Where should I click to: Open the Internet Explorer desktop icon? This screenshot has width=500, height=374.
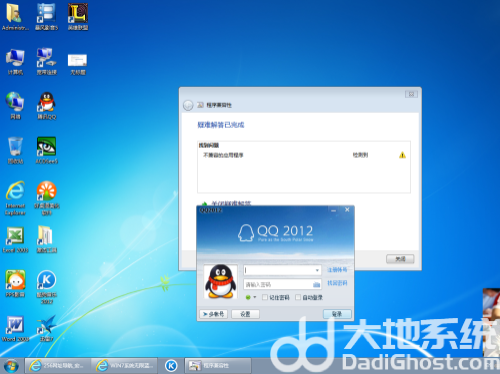[x=15, y=198]
